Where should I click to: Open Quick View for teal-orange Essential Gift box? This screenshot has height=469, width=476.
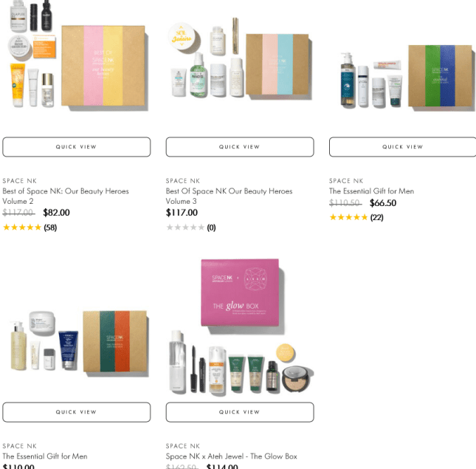pos(77,412)
